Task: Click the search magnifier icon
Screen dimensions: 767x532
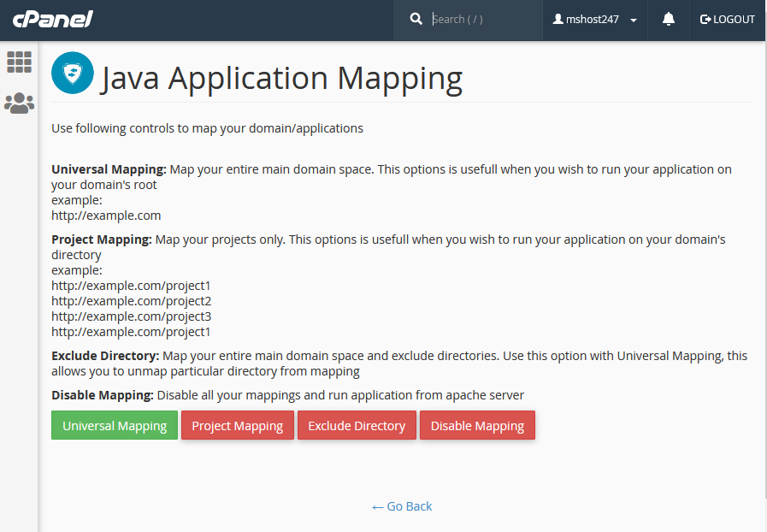Action: click(x=416, y=18)
